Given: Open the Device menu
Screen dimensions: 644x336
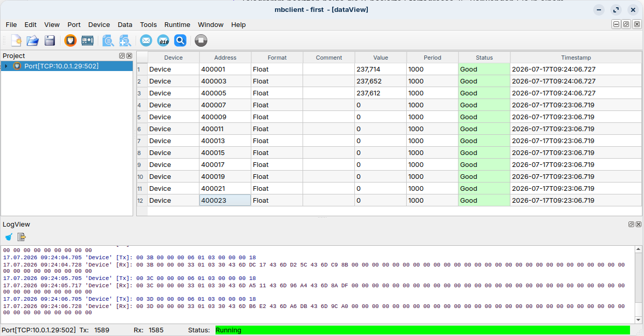Looking at the screenshot, I should pos(99,24).
